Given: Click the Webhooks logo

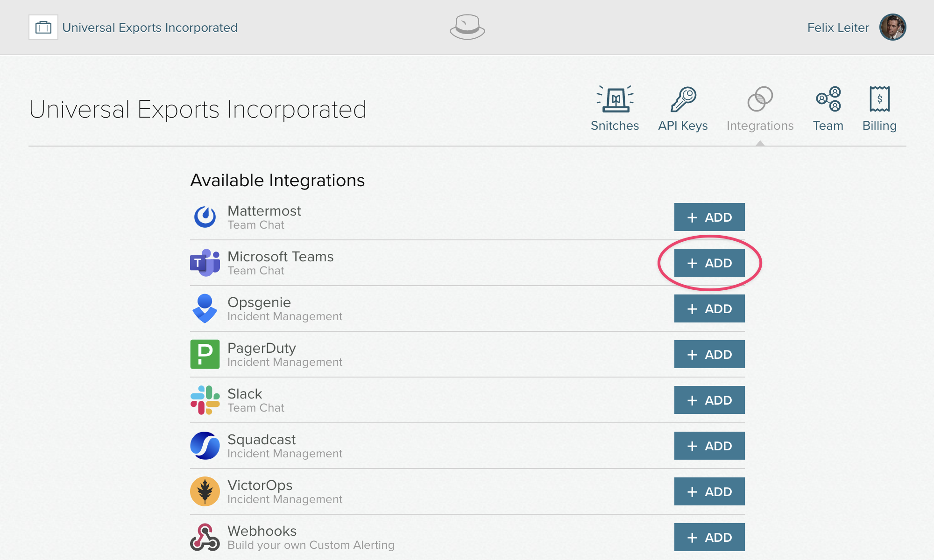Looking at the screenshot, I should coord(204,537).
